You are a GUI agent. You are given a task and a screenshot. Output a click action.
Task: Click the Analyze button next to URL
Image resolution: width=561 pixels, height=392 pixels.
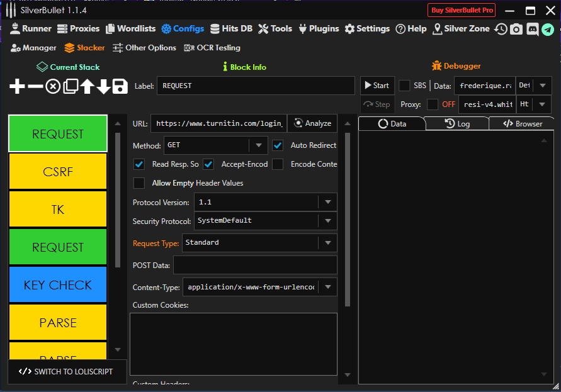(312, 123)
